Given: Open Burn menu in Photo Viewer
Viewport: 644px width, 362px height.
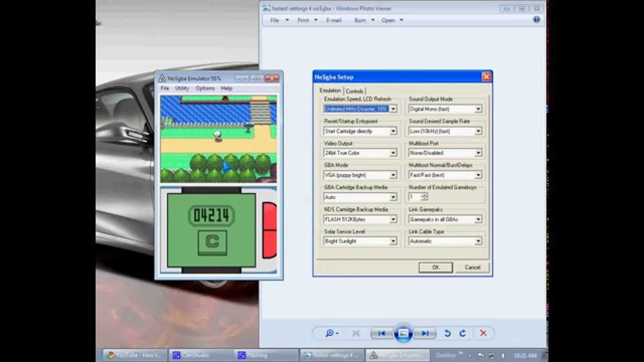Looking at the screenshot, I should 364,20.
